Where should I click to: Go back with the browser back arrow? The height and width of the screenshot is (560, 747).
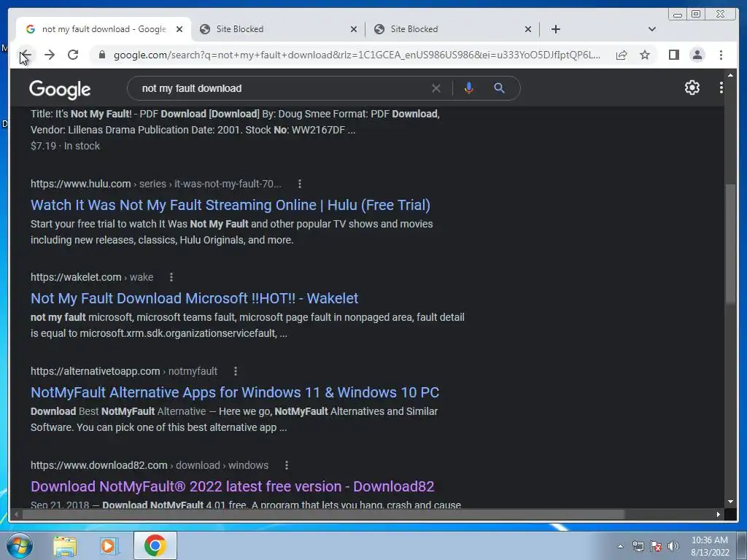click(26, 55)
